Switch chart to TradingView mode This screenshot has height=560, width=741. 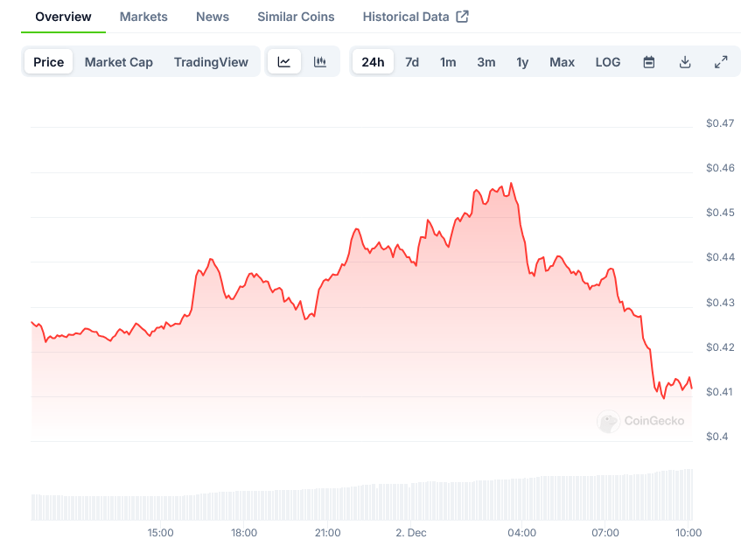211,62
